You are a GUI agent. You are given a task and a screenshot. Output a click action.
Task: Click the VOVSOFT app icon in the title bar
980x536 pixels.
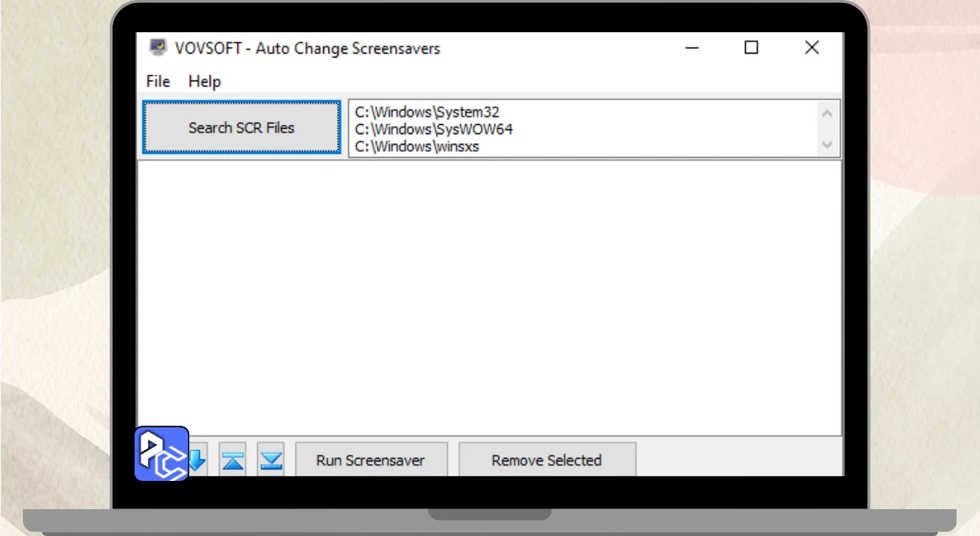(x=158, y=48)
